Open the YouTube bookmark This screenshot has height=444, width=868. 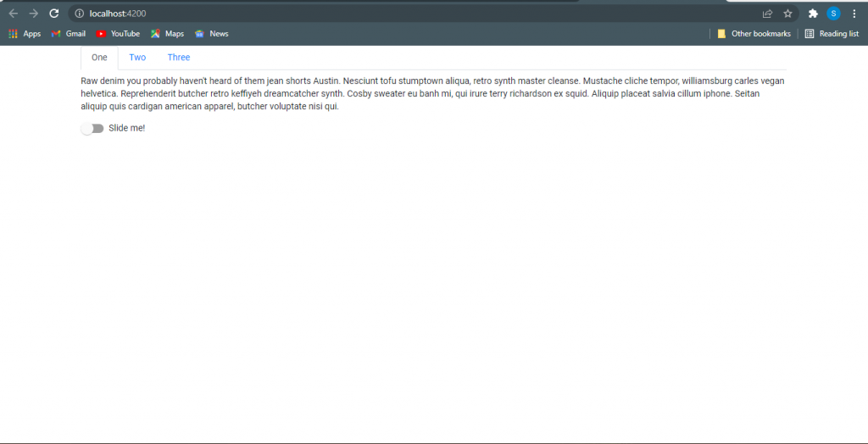(x=118, y=34)
